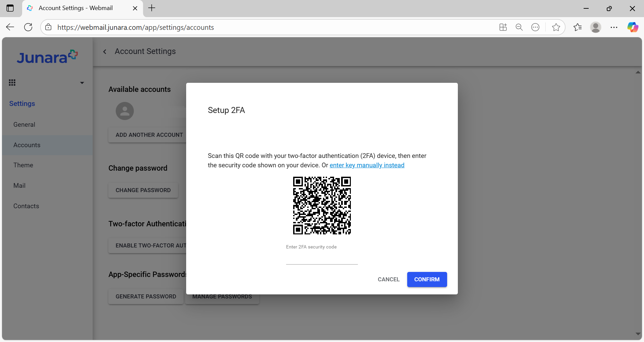The width and height of the screenshot is (644, 342).
Task: Add this page to favorites star
Action: (x=556, y=27)
